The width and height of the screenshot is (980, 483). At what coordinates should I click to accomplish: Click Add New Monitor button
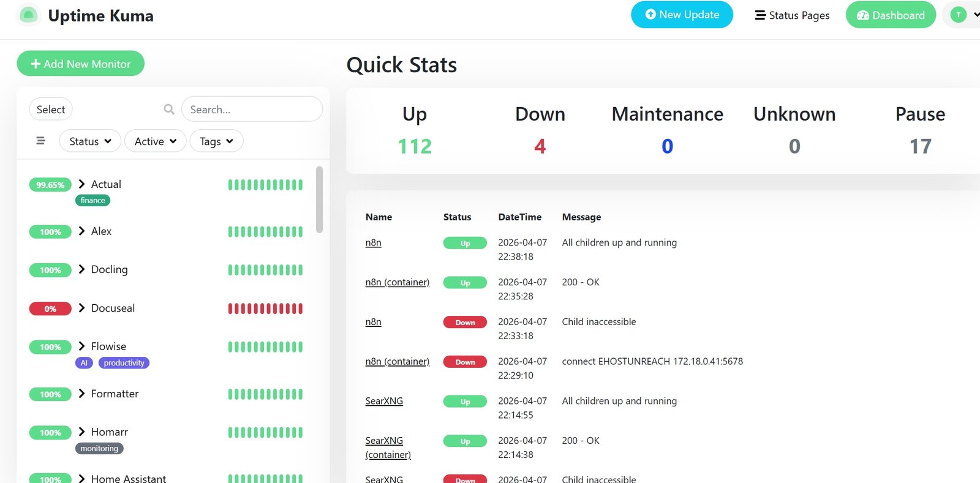pos(81,64)
